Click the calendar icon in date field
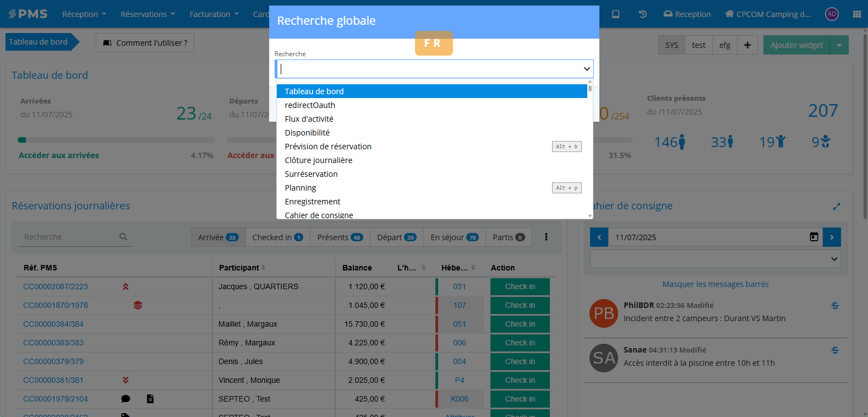The height and width of the screenshot is (417, 868). (814, 237)
